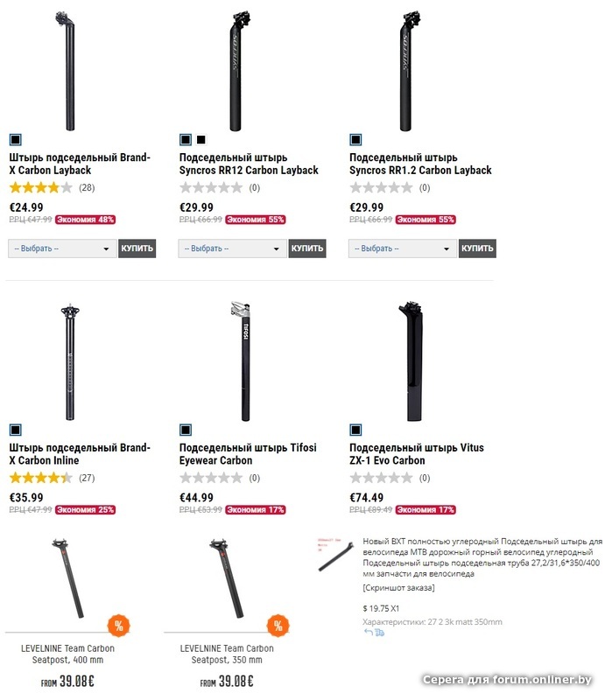
Task: Select color option for Vitus ZX-1 Evo Carbon
Action: point(355,430)
